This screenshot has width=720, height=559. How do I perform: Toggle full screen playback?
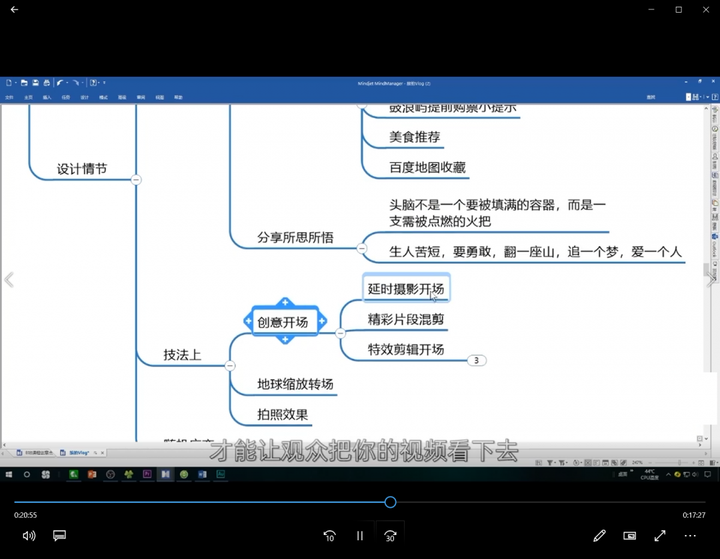click(x=660, y=536)
